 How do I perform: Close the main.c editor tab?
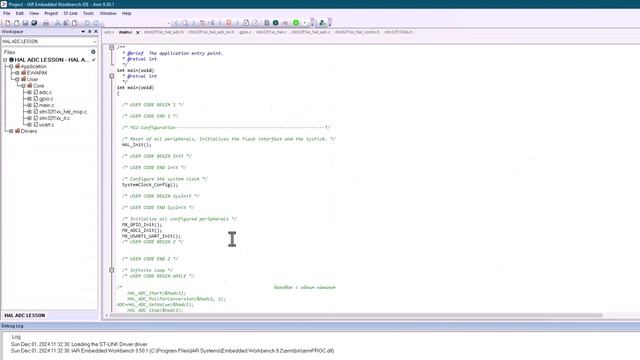point(138,32)
